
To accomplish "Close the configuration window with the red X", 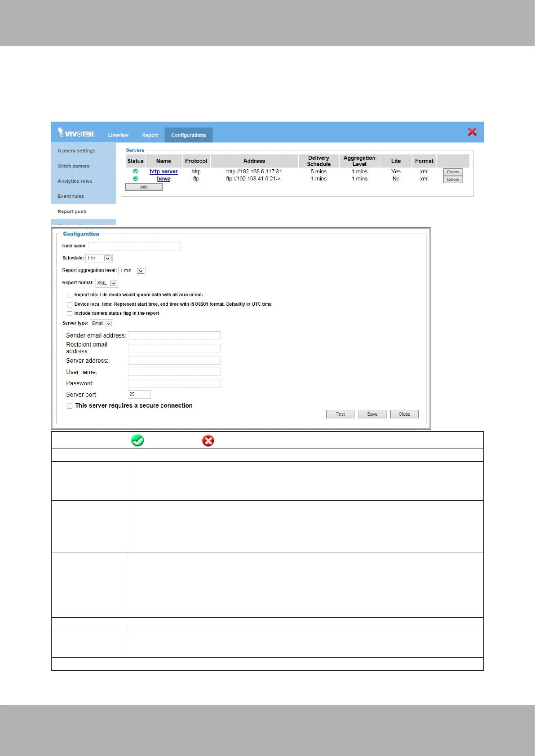I will 472,132.
